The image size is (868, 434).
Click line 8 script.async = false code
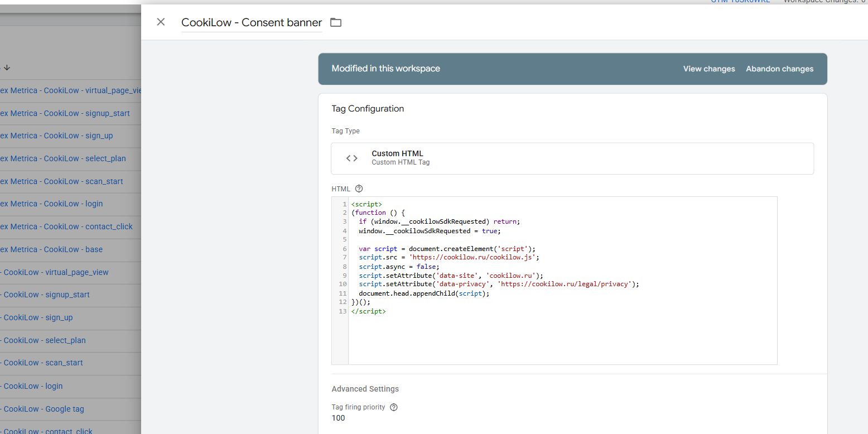[x=399, y=266]
